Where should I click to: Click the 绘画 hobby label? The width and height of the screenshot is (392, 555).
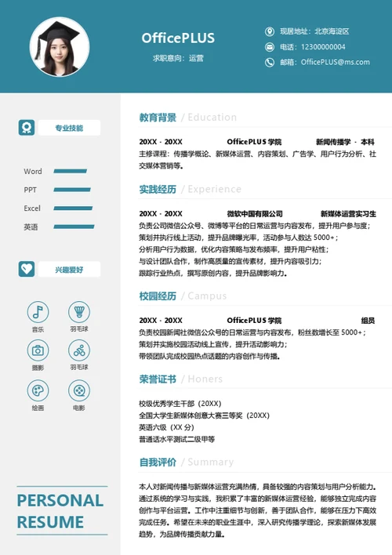click(x=38, y=408)
